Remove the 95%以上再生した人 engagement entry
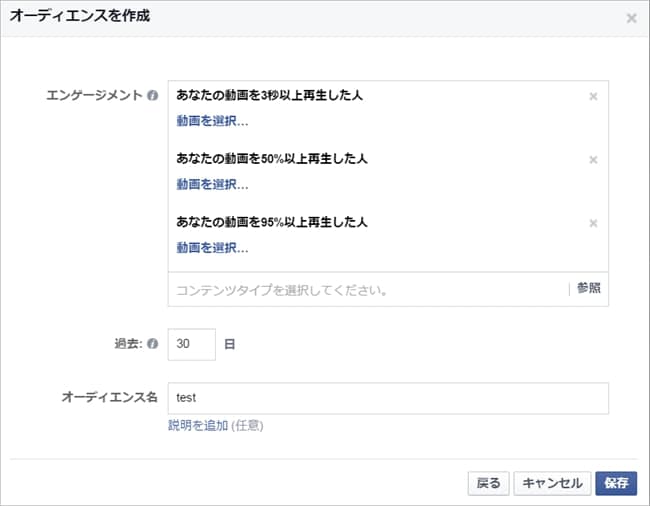 click(593, 223)
